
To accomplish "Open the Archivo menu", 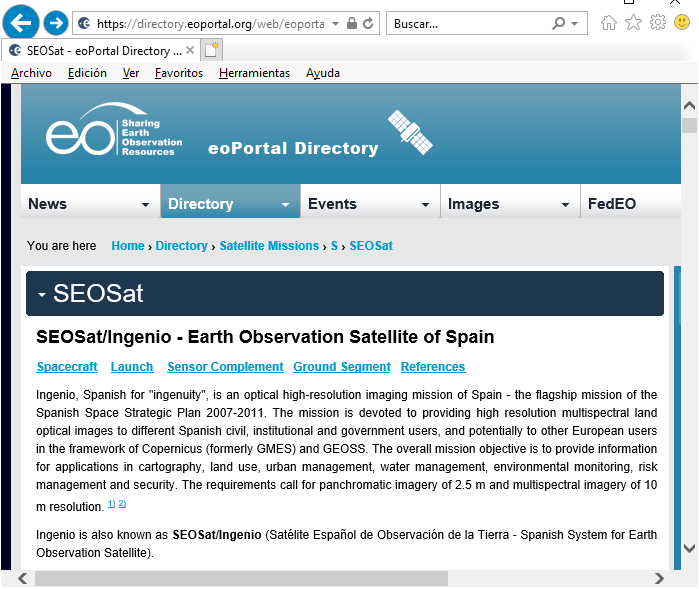I will [x=31, y=73].
